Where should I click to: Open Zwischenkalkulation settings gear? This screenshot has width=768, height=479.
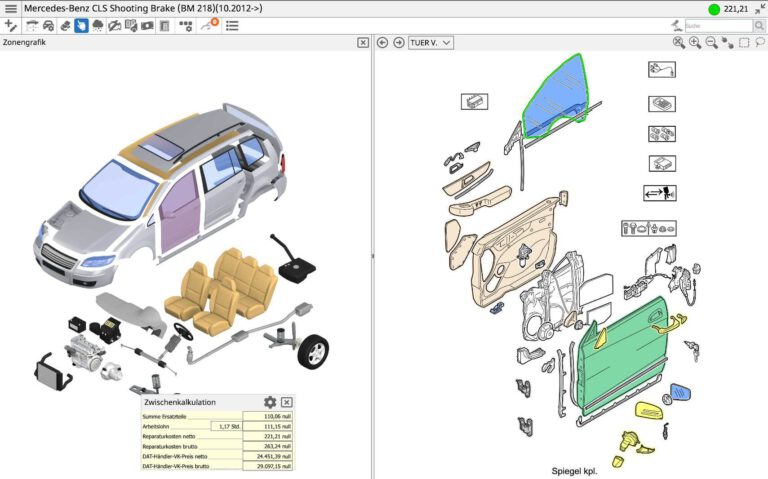[x=270, y=402]
